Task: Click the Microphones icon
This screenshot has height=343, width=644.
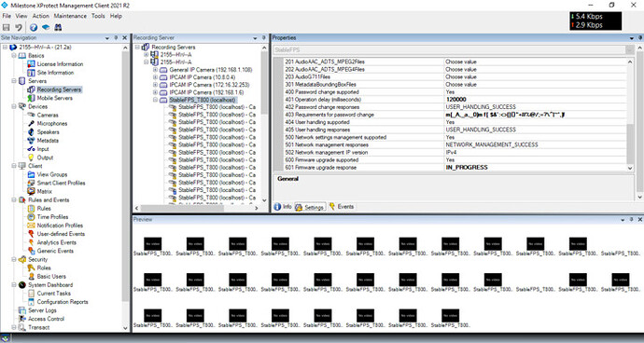Action: [x=31, y=123]
